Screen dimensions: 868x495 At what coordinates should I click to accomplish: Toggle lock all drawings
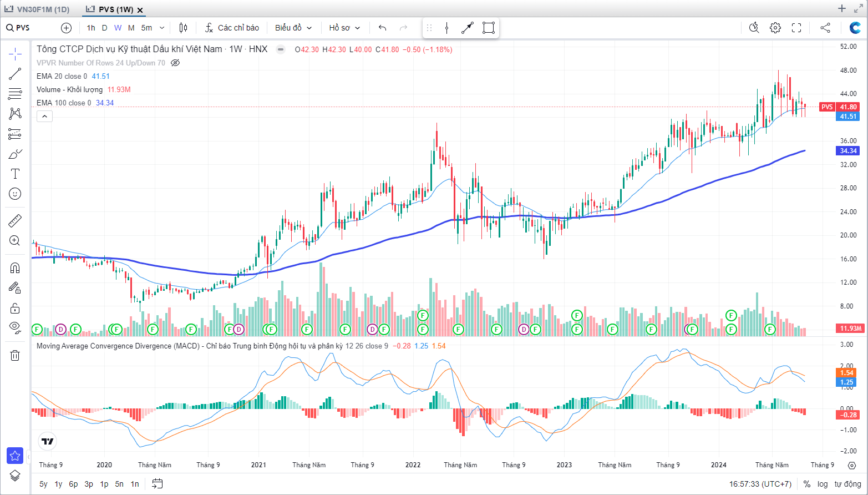pyautogui.click(x=15, y=308)
